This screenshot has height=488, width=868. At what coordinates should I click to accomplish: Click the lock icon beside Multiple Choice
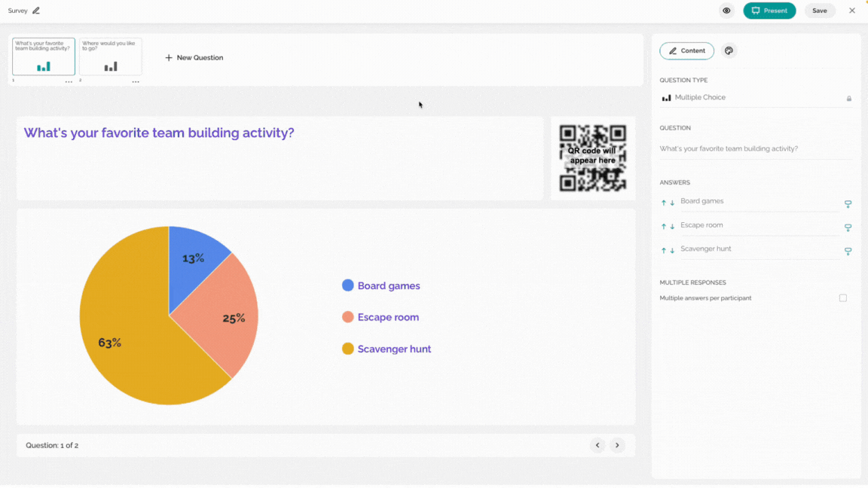[x=848, y=99]
